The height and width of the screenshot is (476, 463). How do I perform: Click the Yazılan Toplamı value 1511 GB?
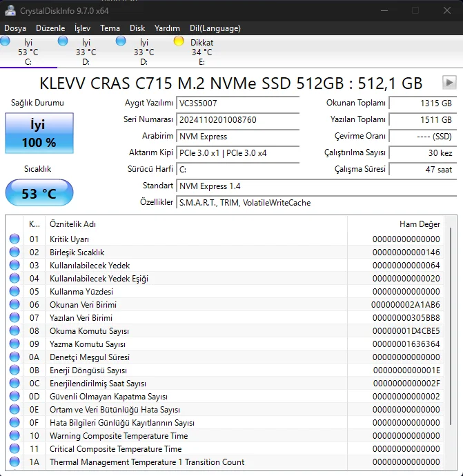[422, 119]
